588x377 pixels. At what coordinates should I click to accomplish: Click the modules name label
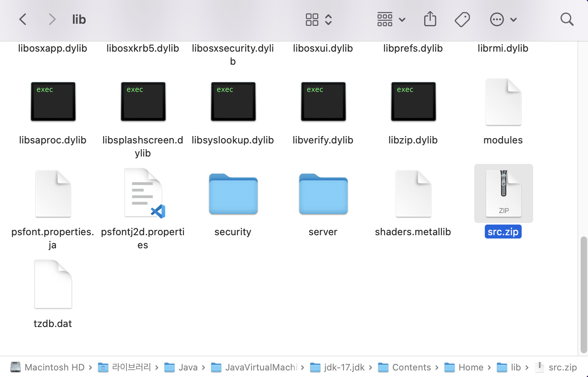[503, 140]
